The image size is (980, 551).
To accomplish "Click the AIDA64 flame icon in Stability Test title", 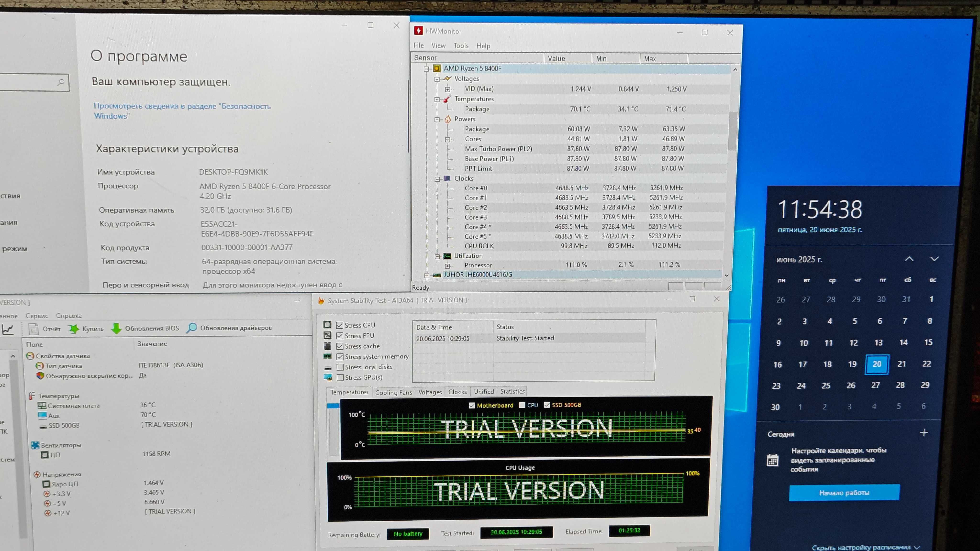I will 321,301.
